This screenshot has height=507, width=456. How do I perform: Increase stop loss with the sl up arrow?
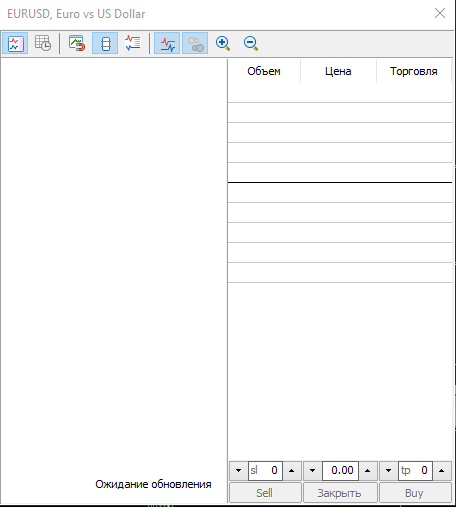click(292, 471)
